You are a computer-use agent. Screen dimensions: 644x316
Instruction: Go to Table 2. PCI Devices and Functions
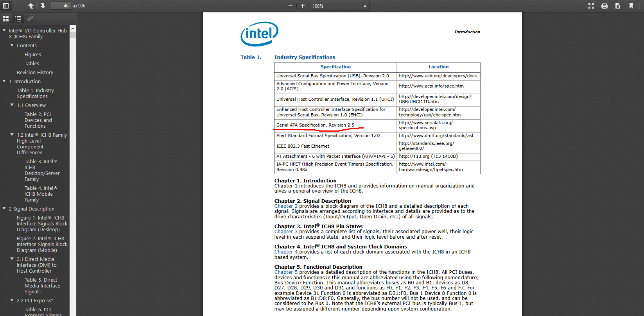point(38,120)
